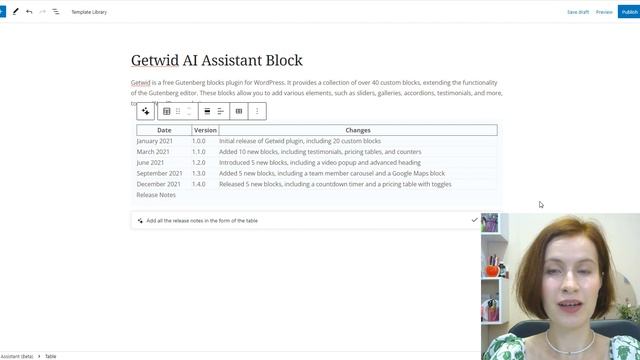The image size is (640, 360).
Task: Click the presenter webcam video overlay
Action: click(560, 287)
